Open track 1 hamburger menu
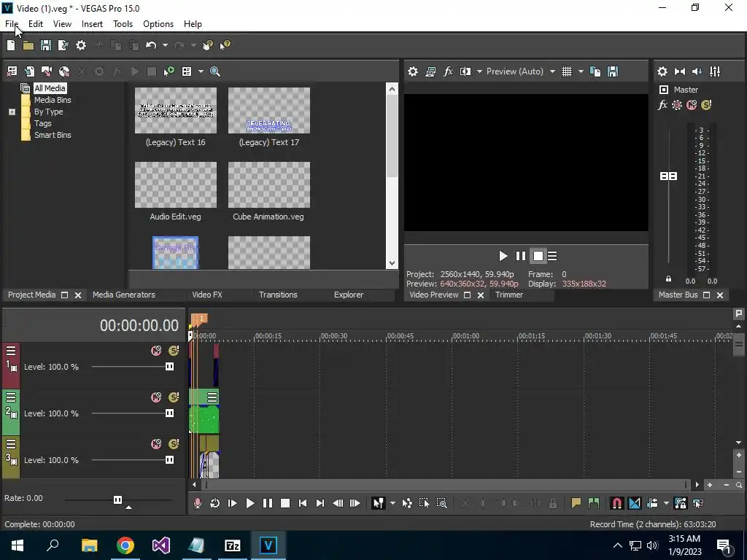This screenshot has width=747, height=560. (x=11, y=351)
